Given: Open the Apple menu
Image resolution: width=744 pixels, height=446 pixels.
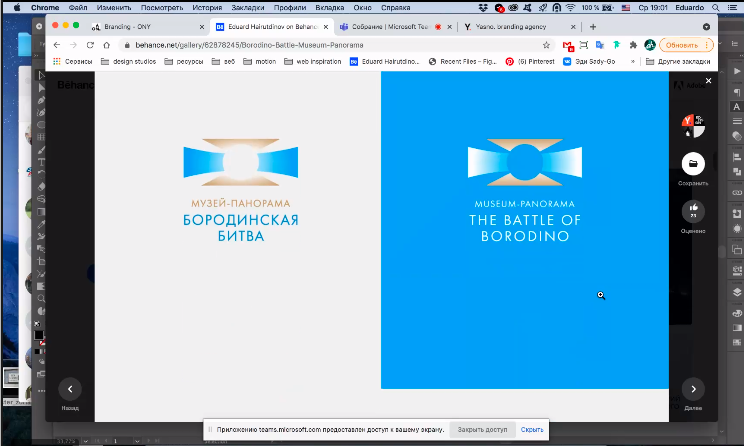Looking at the screenshot, I should point(17,8).
